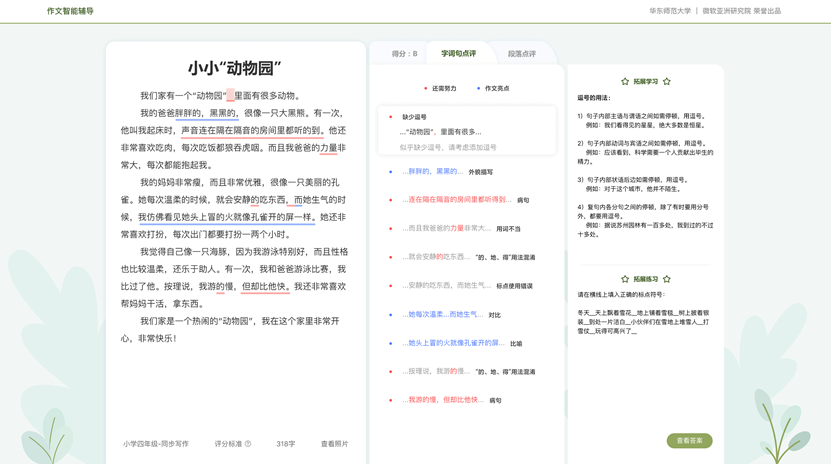Click the red dot beside 缺少逗号

tap(391, 117)
